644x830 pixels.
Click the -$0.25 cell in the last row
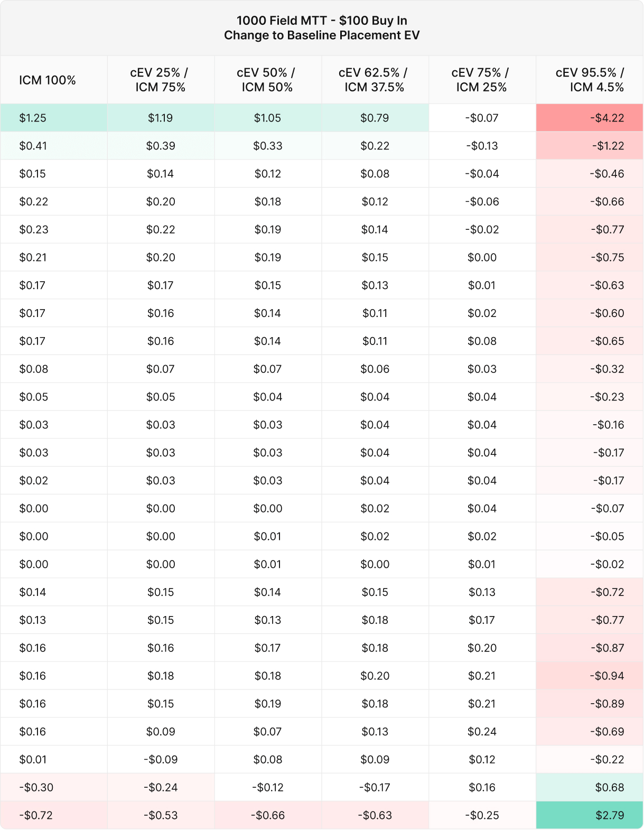pos(482,815)
